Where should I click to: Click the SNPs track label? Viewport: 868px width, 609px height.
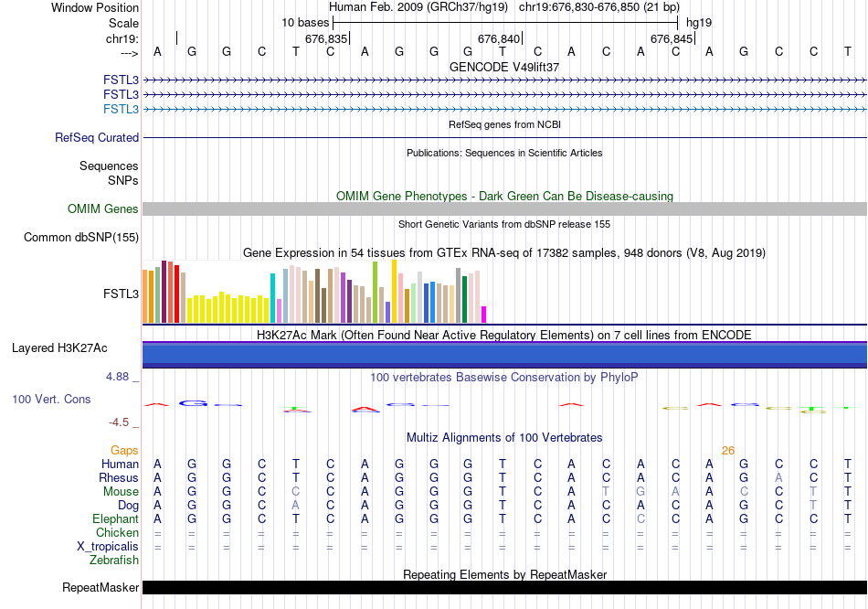[123, 180]
